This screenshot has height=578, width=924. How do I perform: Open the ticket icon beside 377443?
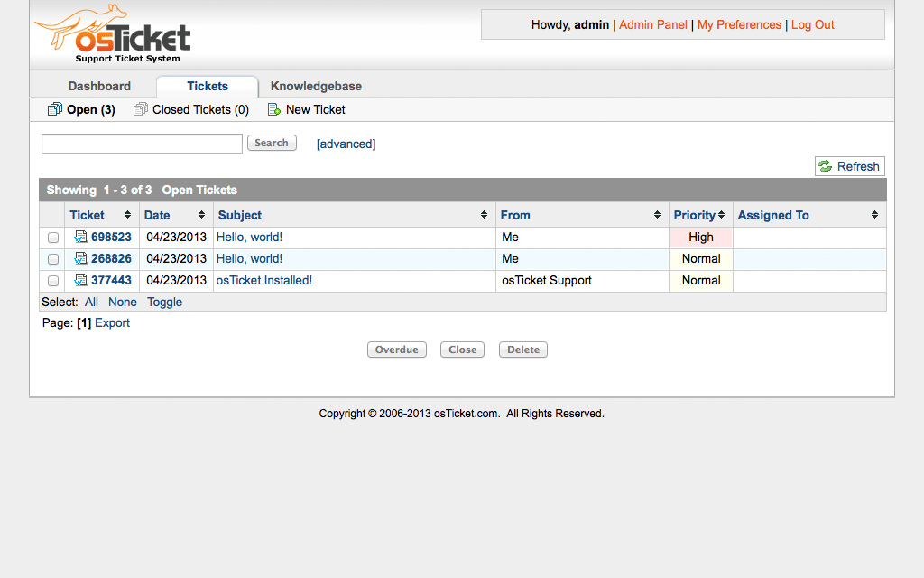(x=79, y=280)
